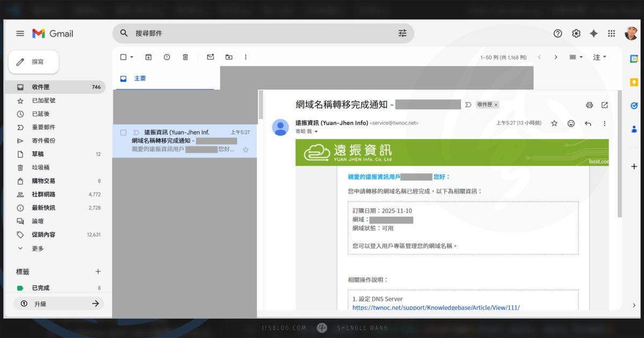This screenshot has height=338, width=644.
Task: Click the Reply arrow icon
Action: [x=588, y=123]
